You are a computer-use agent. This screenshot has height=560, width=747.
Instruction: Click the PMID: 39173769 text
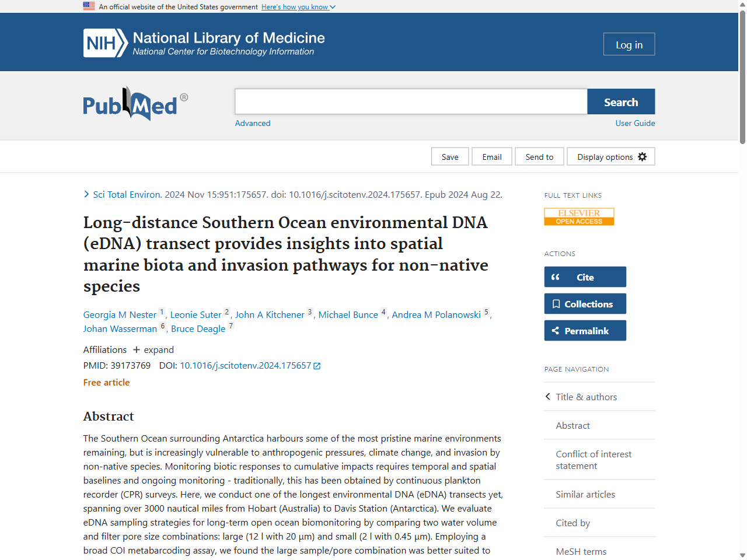pyautogui.click(x=117, y=366)
